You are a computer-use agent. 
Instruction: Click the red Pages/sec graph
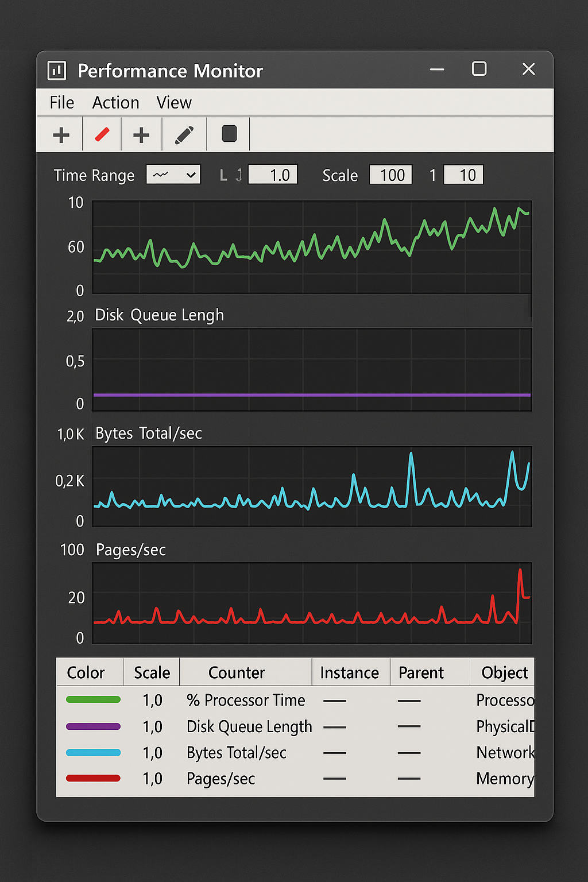point(312,603)
